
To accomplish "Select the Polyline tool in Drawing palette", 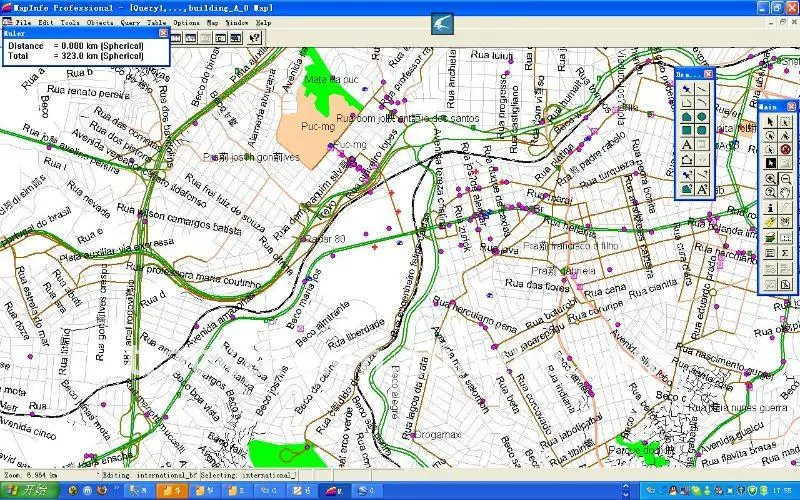I will pyautogui.click(x=687, y=103).
